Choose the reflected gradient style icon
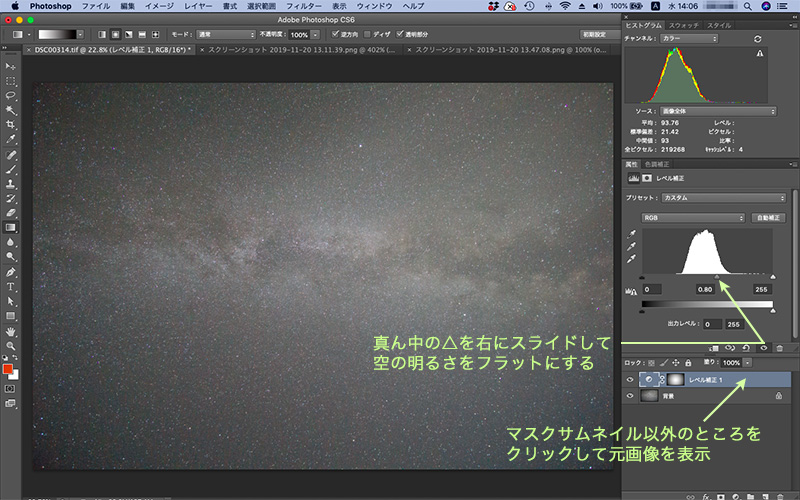 point(142,34)
